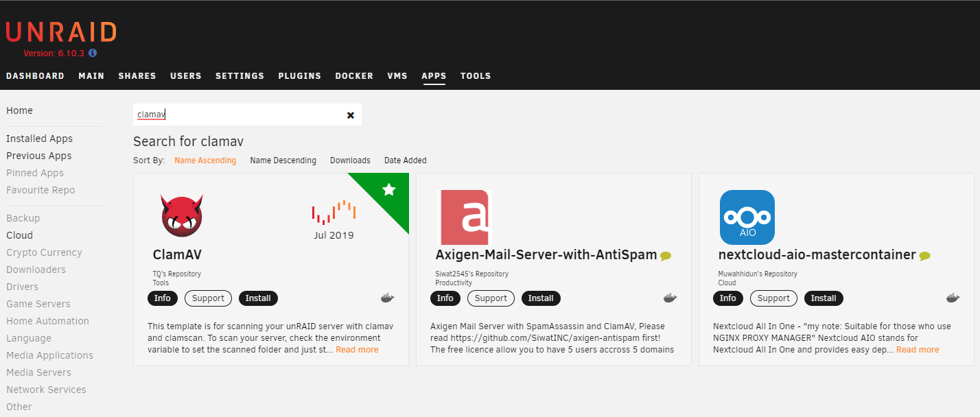Expand ClamAV description with Read more
Screen dimensions: 980x417
coord(357,350)
